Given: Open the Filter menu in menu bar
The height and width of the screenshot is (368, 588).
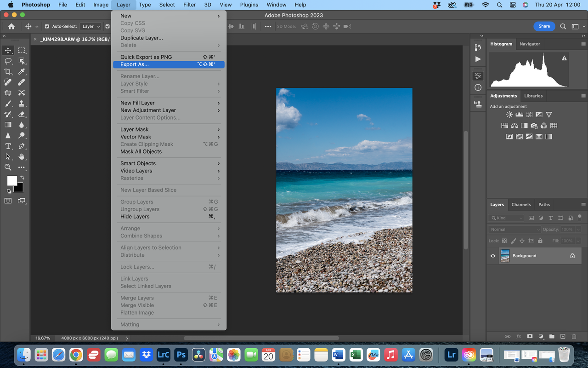Looking at the screenshot, I should pyautogui.click(x=189, y=5).
